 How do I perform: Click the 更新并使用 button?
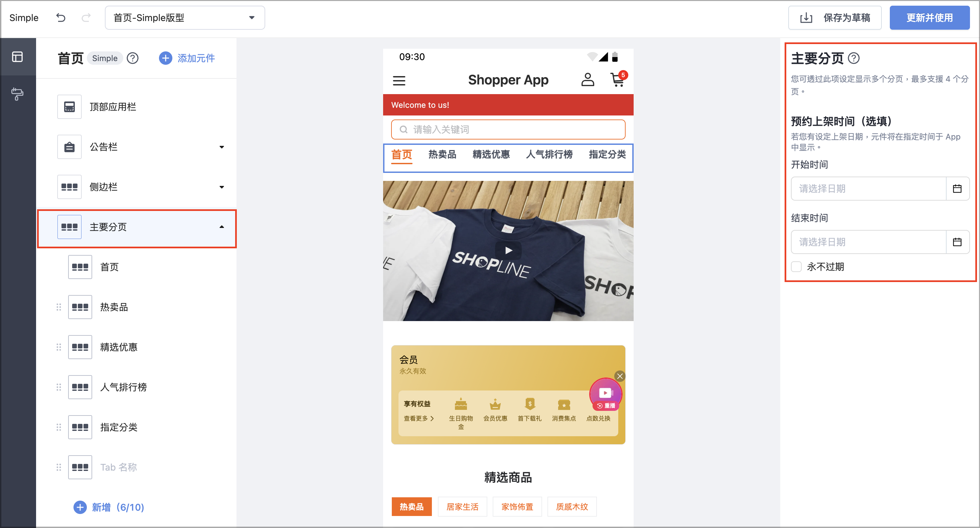[930, 17]
